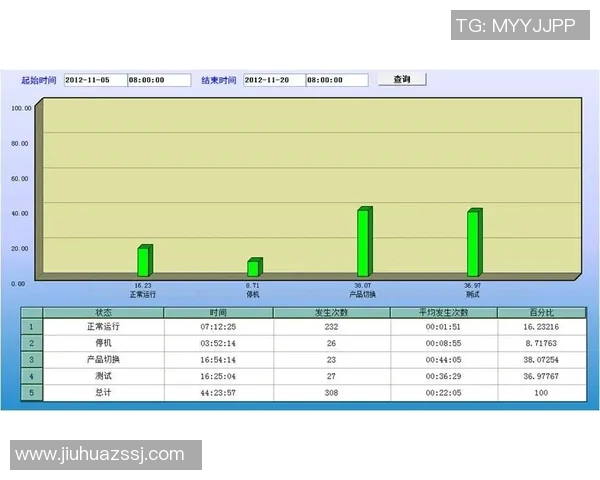Select the green bar for 正常运行
Screen dimensions: 600x480
coord(144,261)
